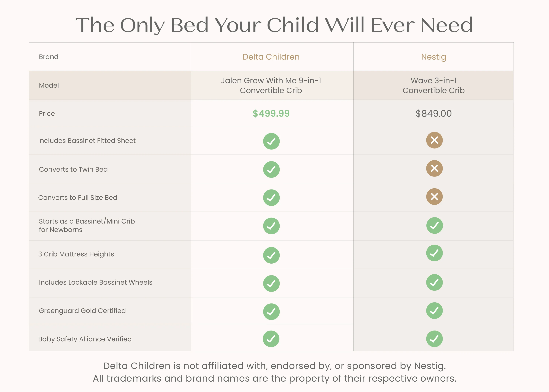Image resolution: width=549 pixels, height=392 pixels.
Task: Click Nestig's Baby Safety Alliance Verified checkmark
Action: pos(434,339)
